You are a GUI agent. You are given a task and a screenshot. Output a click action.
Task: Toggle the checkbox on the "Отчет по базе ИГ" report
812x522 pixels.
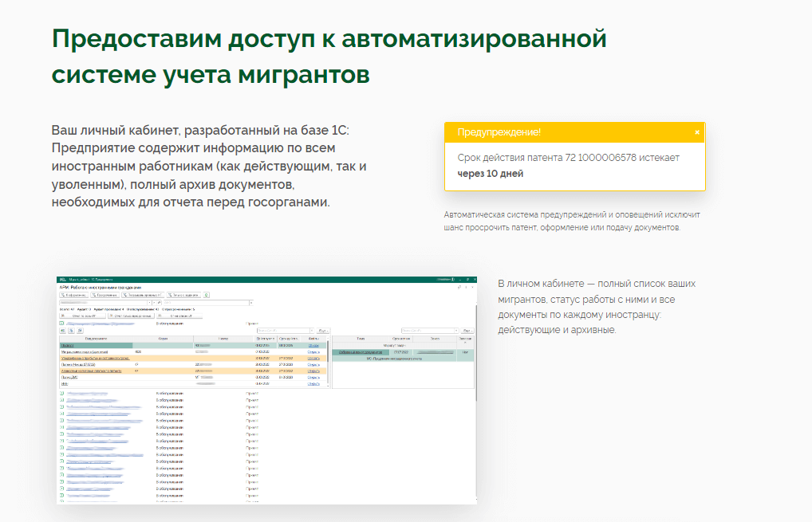click(61, 316)
